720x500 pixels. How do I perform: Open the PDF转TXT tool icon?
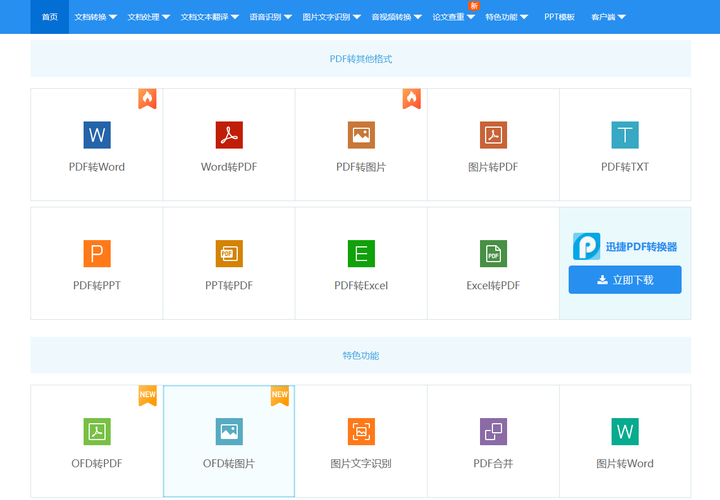(x=625, y=135)
